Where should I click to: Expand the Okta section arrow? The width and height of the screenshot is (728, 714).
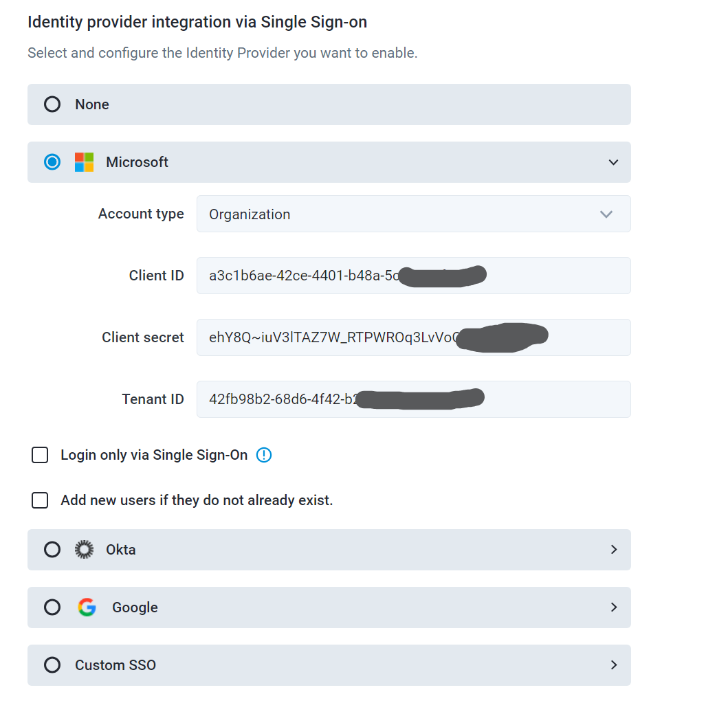click(x=613, y=550)
